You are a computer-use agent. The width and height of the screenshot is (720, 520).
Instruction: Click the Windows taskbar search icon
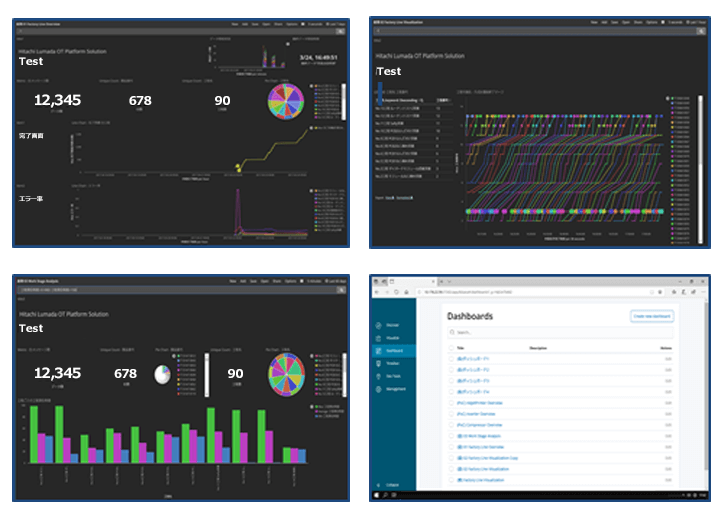(x=385, y=495)
